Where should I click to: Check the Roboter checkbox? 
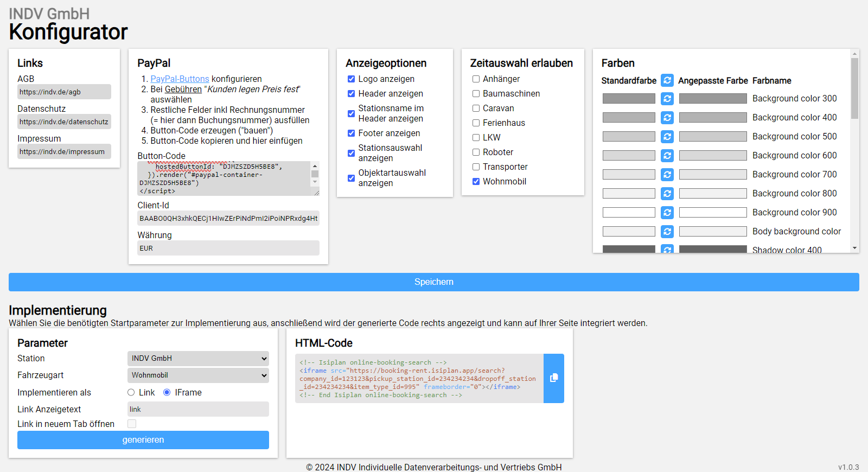coord(476,152)
